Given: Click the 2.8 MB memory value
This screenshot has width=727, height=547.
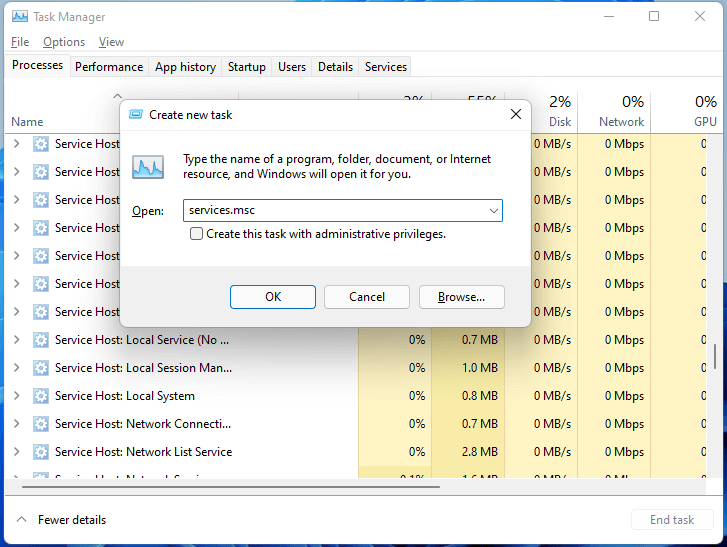Looking at the screenshot, I should coord(479,452).
